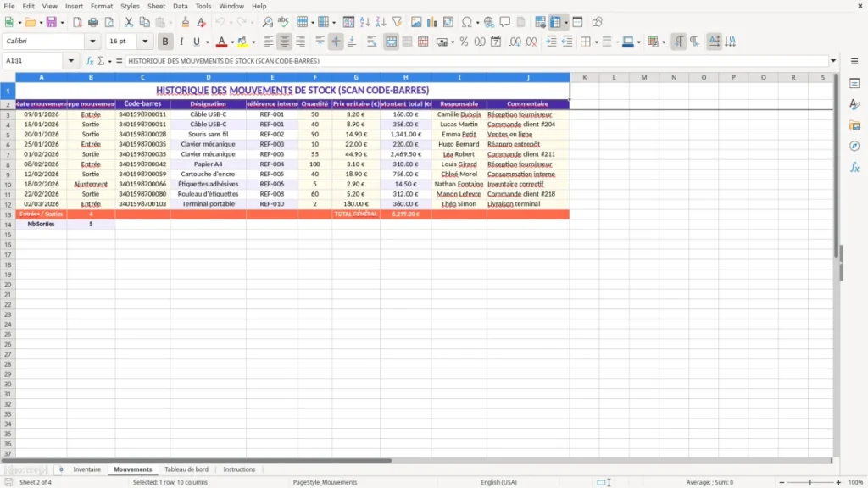Click the zoom in plus button
Viewport: 868px width, 488px height.
pyautogui.click(x=838, y=482)
